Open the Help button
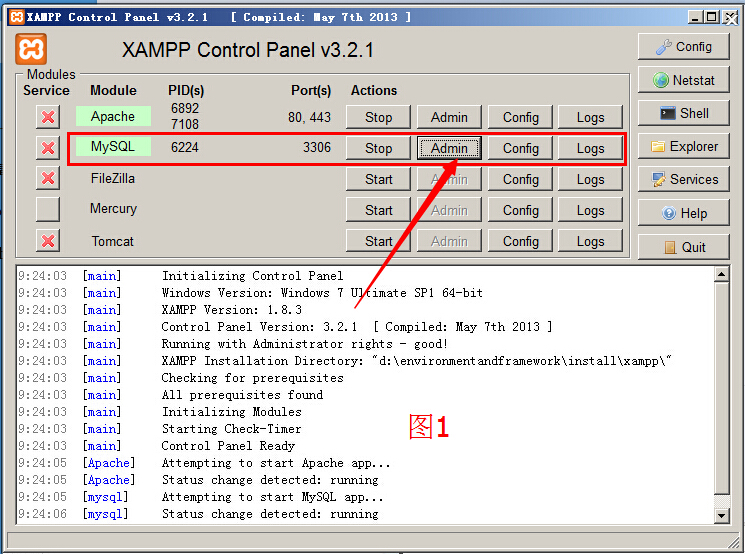 [x=683, y=213]
